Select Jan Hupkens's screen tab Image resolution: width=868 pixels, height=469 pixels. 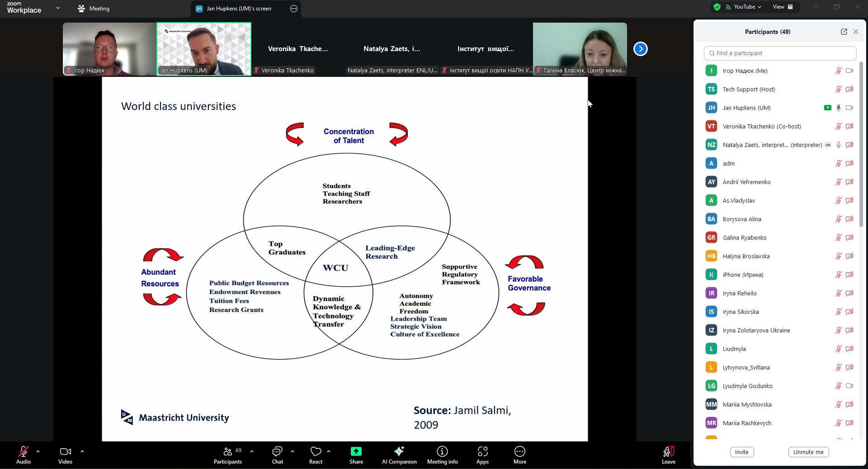click(239, 9)
